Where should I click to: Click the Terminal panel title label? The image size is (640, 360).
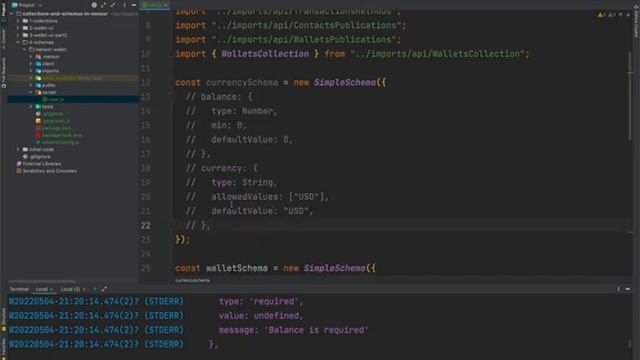tap(19, 289)
